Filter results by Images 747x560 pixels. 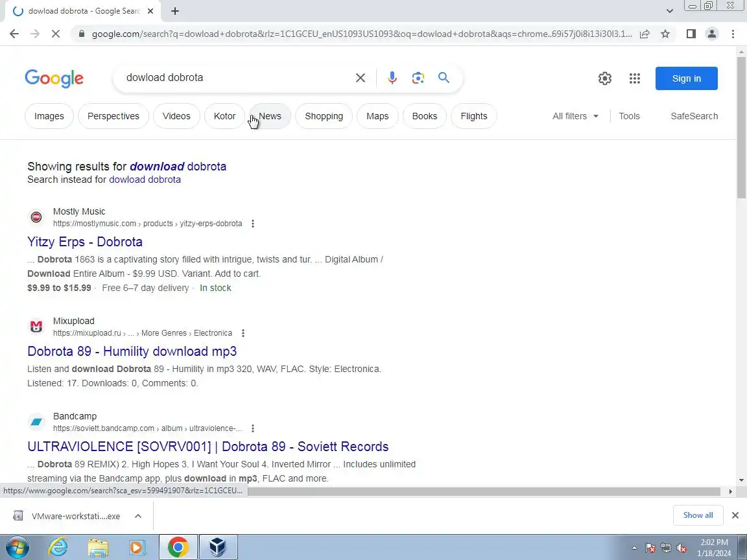pos(49,116)
